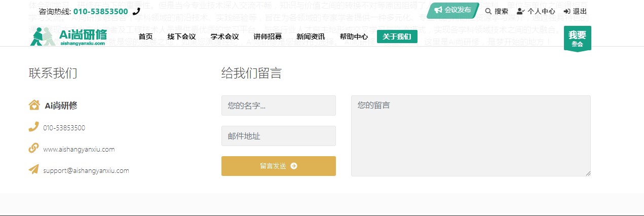This screenshot has width=644, height=216.
Task: Click the megaphone icon in 会议发布
Action: [438, 10]
